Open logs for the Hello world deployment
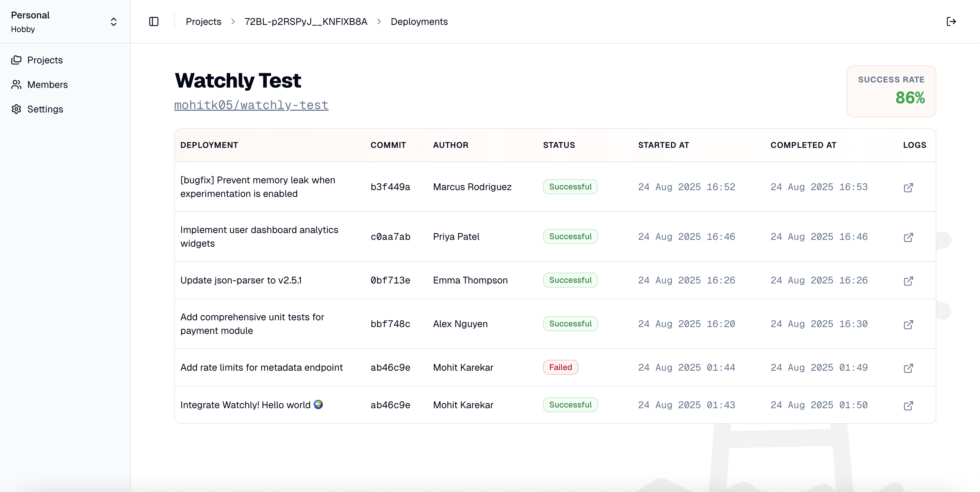Viewport: 980px width, 492px height. click(909, 406)
